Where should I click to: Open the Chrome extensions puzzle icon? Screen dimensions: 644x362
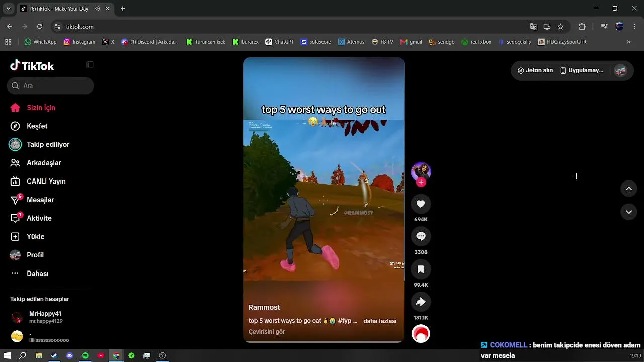[x=582, y=27]
